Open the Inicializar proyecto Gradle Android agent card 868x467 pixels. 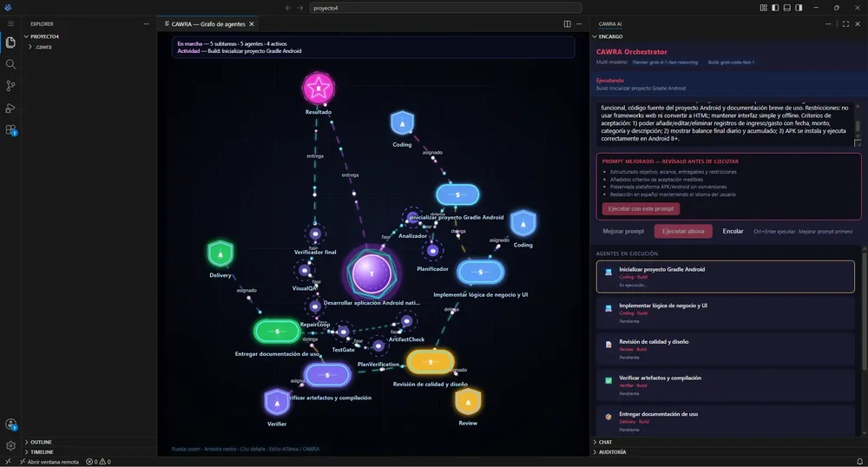(725, 277)
